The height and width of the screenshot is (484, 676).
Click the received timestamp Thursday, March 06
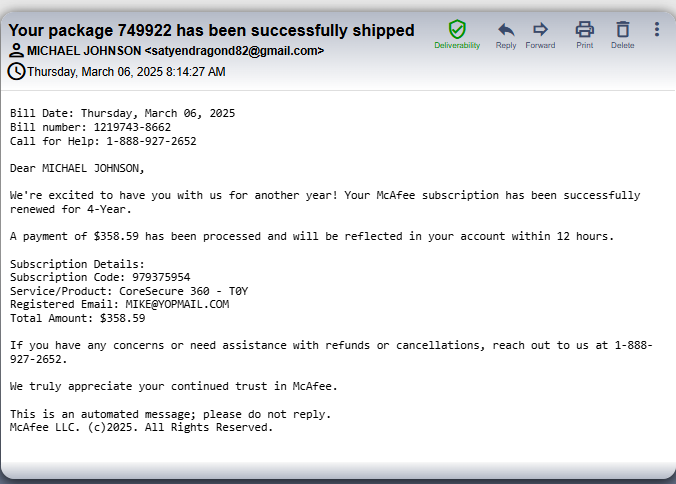126,72
